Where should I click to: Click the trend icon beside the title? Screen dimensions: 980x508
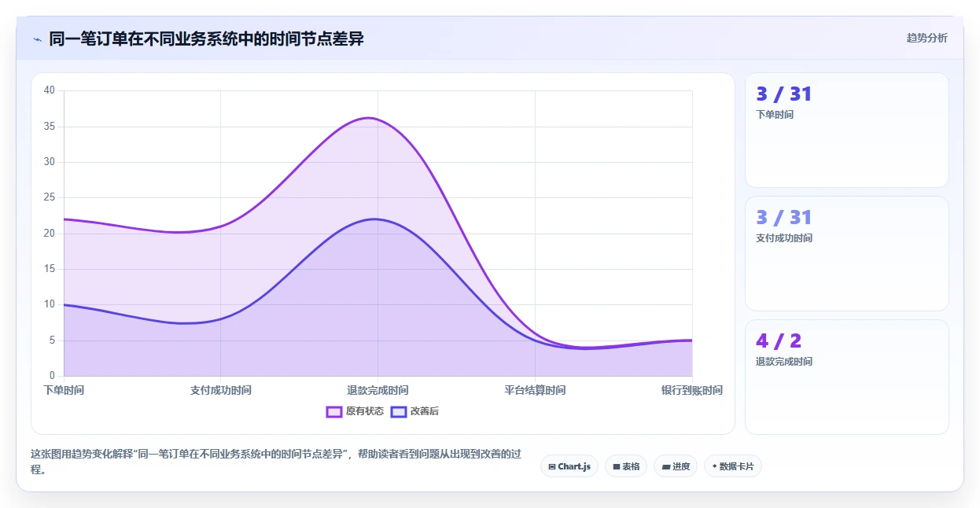point(37,39)
